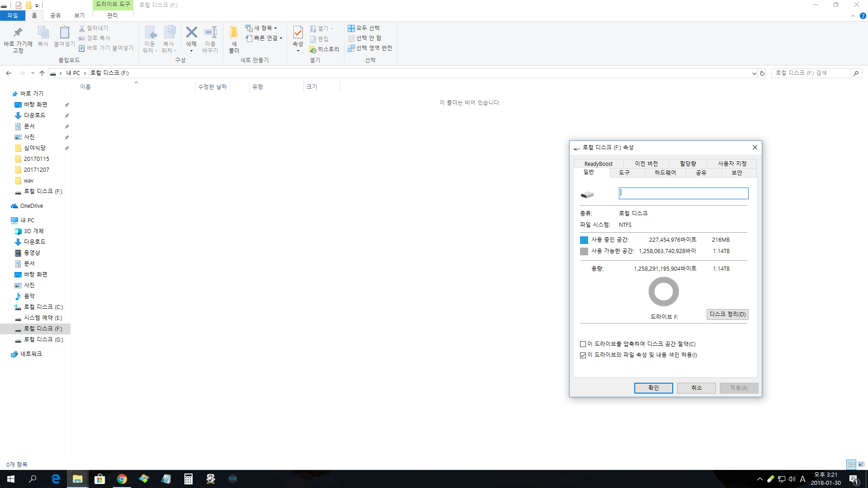
Task: Open the 새 항목 (New item) dropdown
Action: coord(261,28)
